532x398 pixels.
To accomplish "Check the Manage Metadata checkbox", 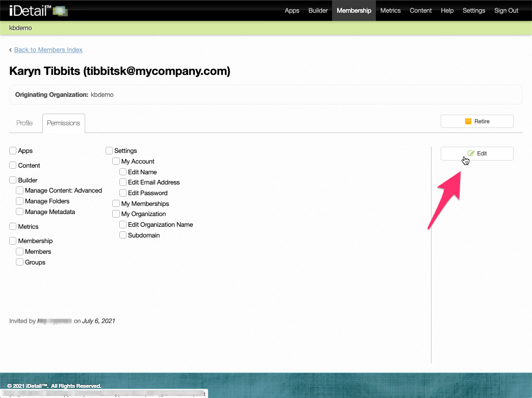I will tap(20, 211).
